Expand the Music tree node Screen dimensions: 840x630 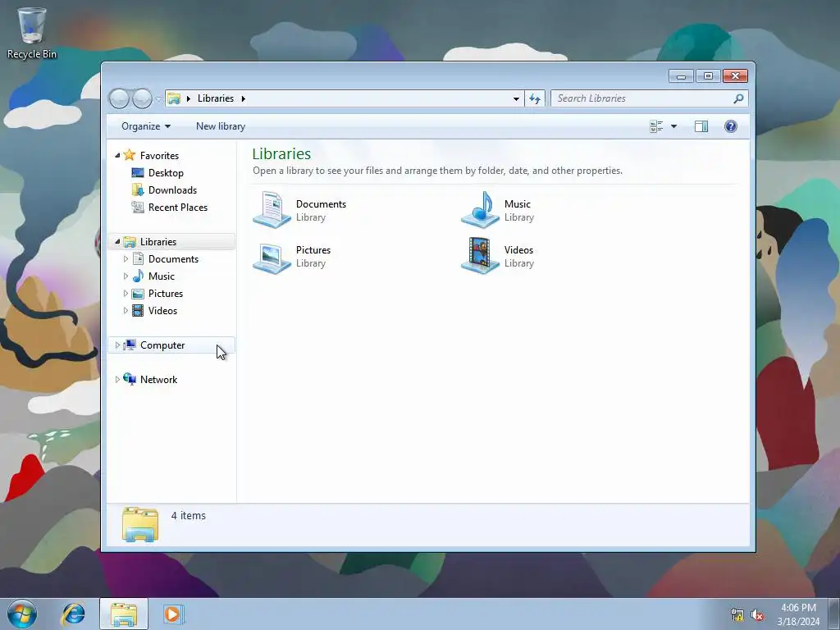(126, 276)
